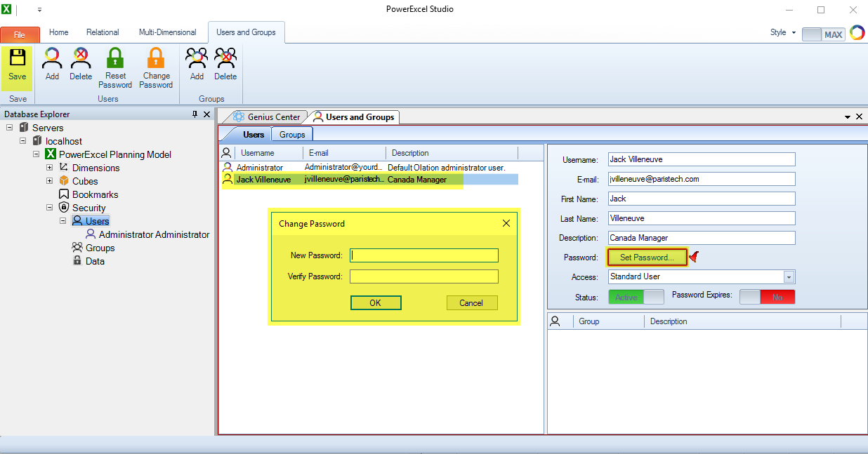This screenshot has height=454, width=868.
Task: Click the E-mail field in the details panel
Action: click(x=702, y=179)
